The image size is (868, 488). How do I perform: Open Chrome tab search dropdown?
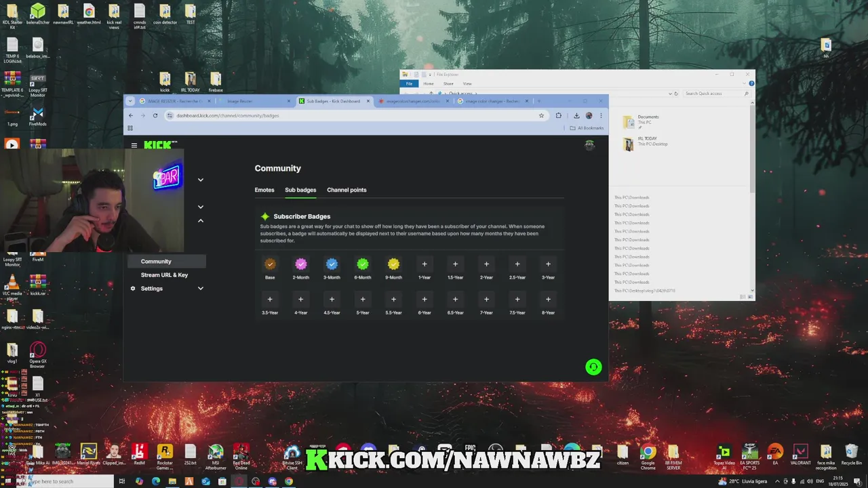pyautogui.click(x=131, y=101)
